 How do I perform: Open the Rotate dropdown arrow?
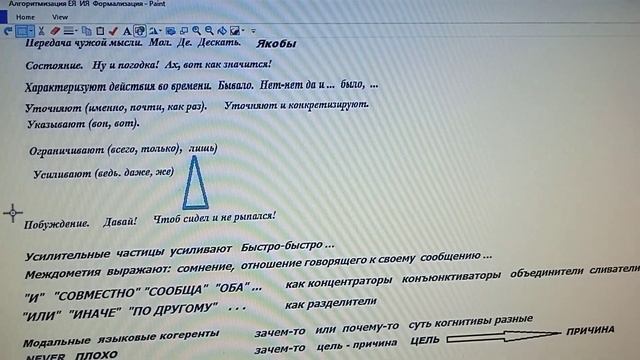coord(160,30)
